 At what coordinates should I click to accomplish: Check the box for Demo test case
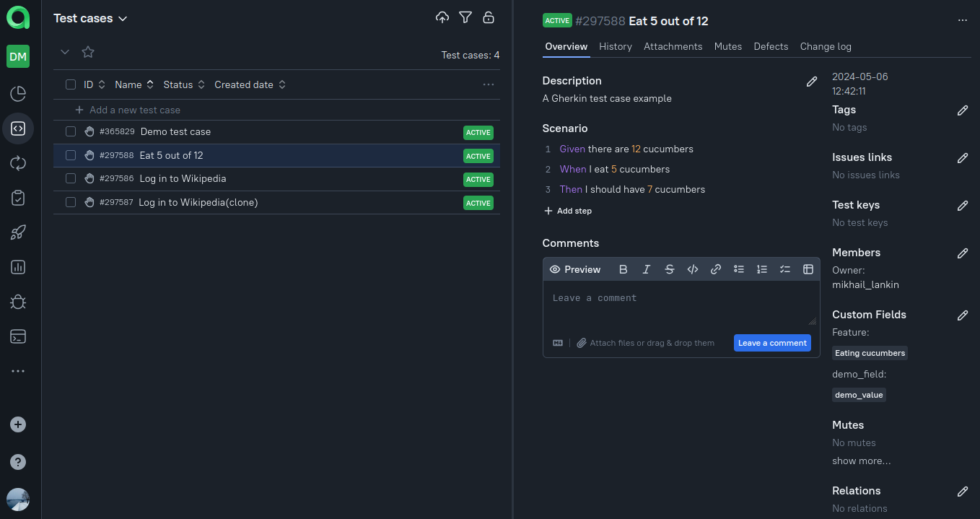point(71,132)
